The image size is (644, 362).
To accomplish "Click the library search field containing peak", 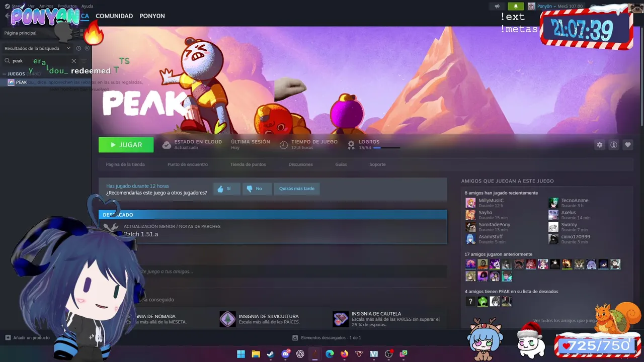I will pos(40,61).
